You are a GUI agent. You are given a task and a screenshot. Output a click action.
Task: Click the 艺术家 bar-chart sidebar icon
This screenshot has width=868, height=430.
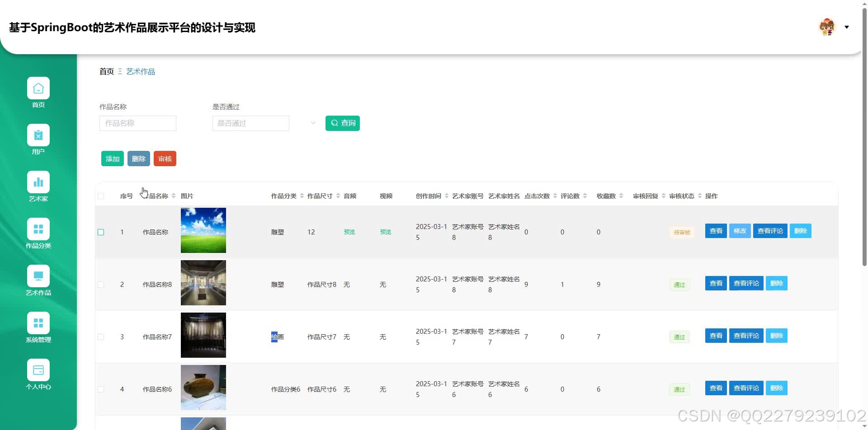38,182
